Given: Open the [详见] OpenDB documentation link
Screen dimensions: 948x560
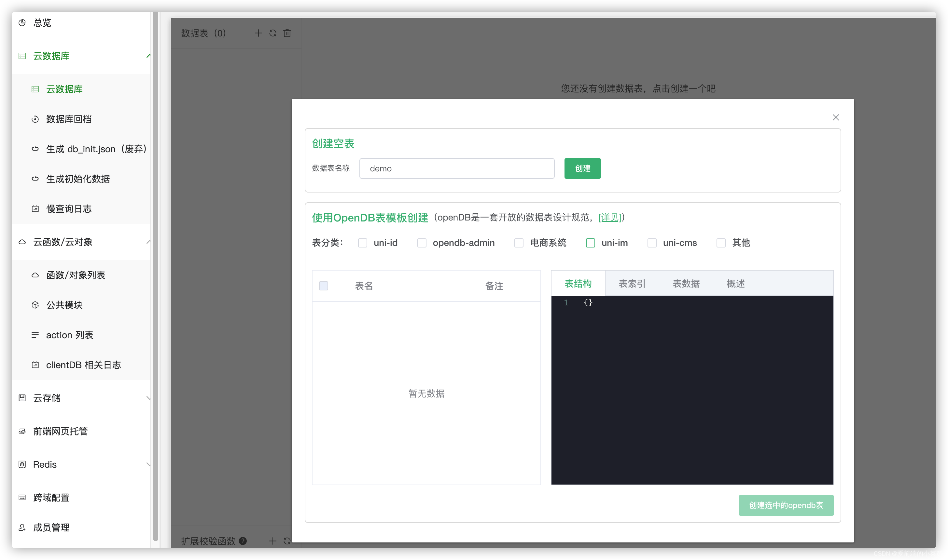Looking at the screenshot, I should click(x=609, y=217).
